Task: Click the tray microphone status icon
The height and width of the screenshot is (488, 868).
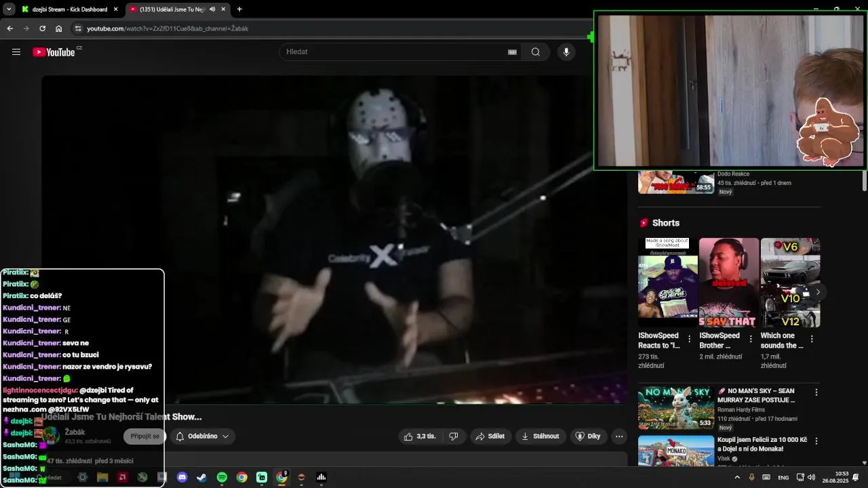Action: (751, 477)
